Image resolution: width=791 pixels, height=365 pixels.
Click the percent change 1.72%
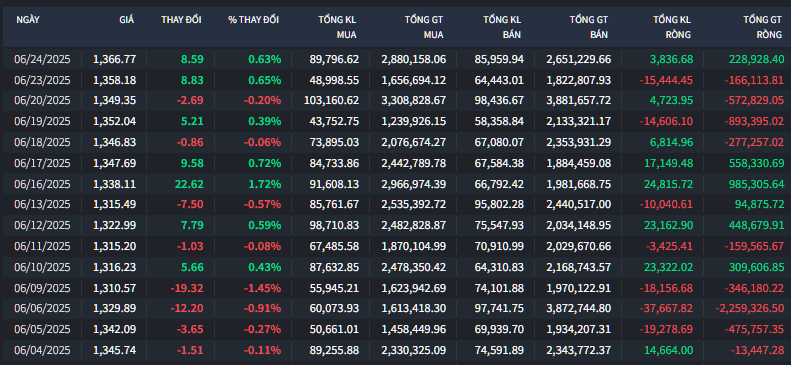(x=265, y=184)
